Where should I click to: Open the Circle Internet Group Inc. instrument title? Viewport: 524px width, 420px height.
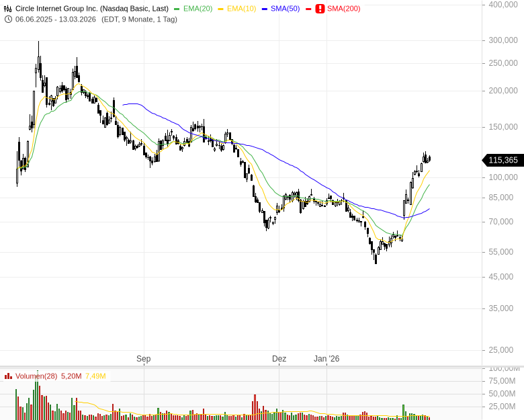tap(92, 9)
